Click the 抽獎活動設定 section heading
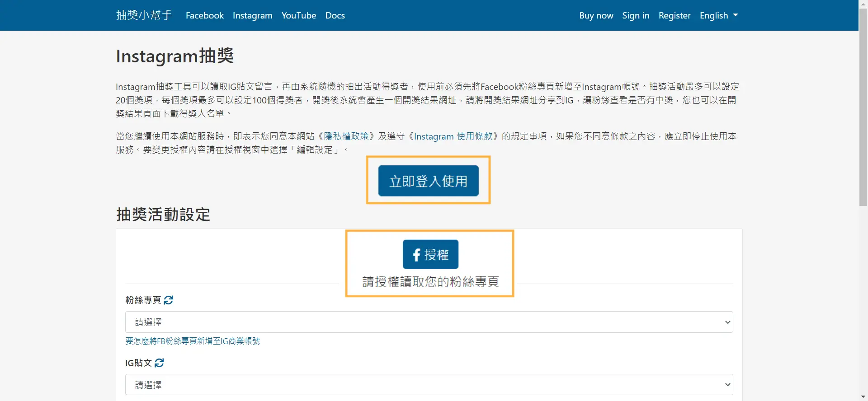 (x=163, y=214)
